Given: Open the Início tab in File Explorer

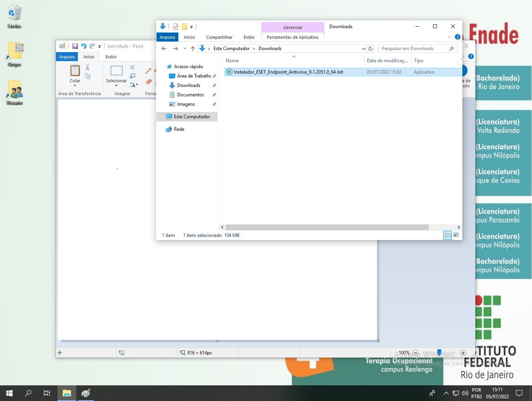Looking at the screenshot, I should point(189,37).
